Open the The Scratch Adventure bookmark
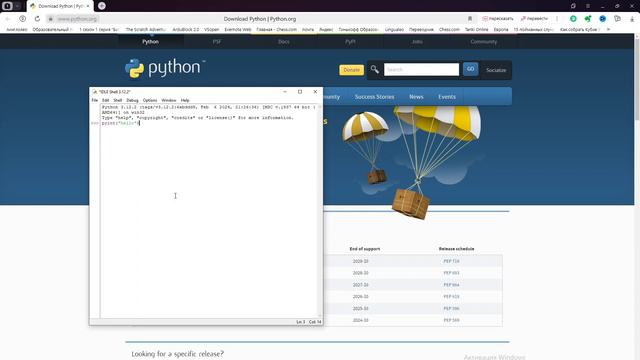The width and height of the screenshot is (640, 360). tap(146, 29)
